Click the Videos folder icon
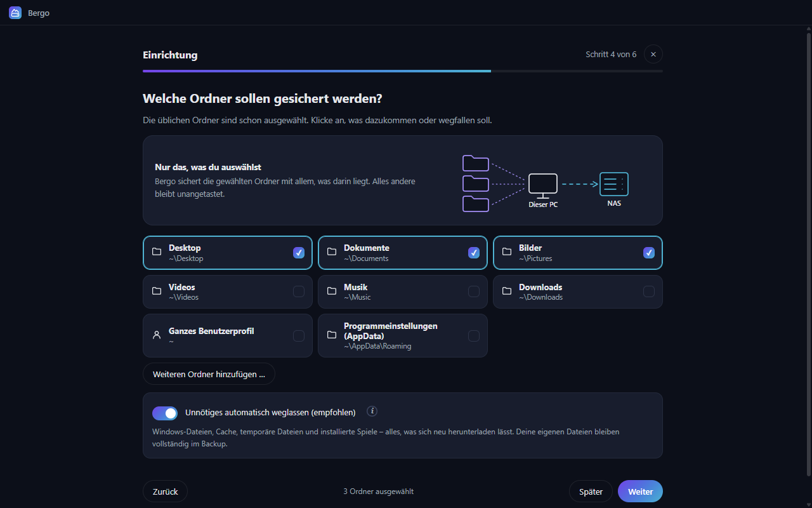The height and width of the screenshot is (508, 812). [x=157, y=291]
